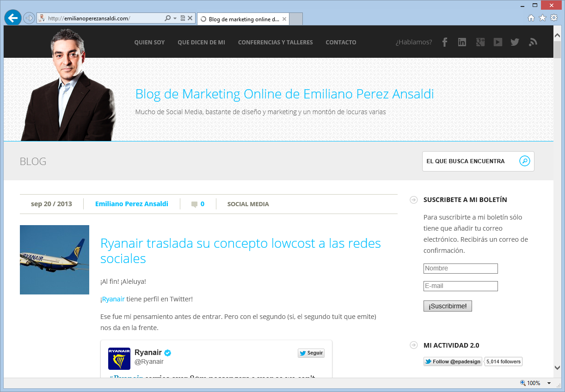Open the zoom level dropdown arrow

coord(549,383)
